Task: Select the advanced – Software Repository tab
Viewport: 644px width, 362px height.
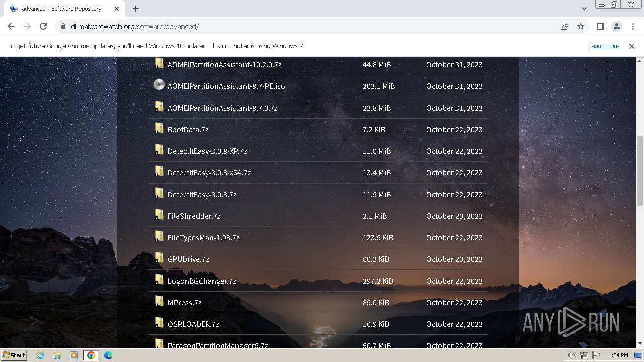Action: 63,9
